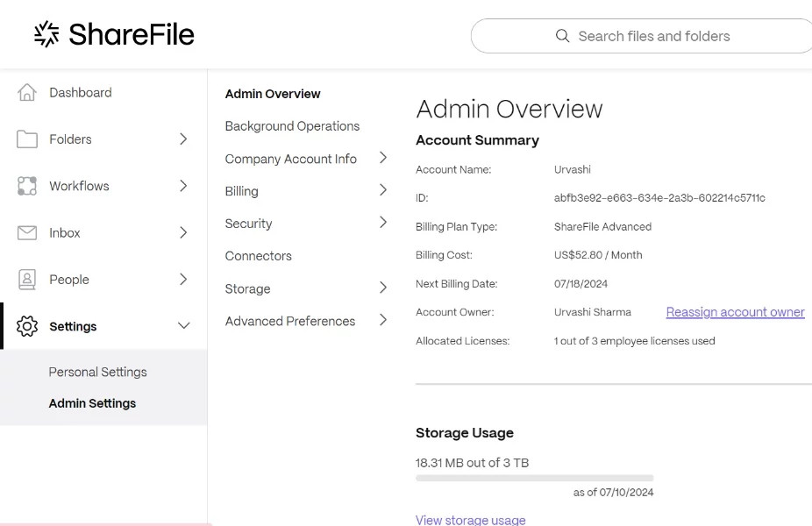Image resolution: width=812 pixels, height=526 pixels.
Task: Click the Account Summary heading
Action: pos(477,140)
